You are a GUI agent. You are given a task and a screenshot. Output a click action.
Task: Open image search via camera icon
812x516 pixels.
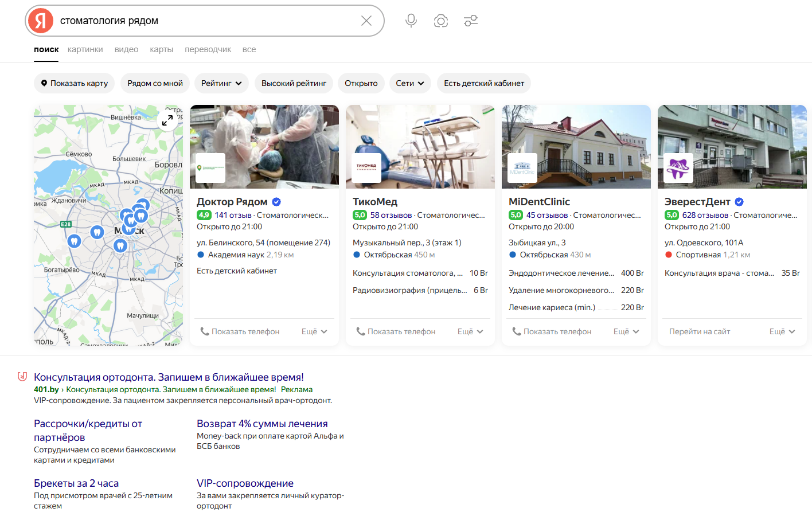(441, 21)
